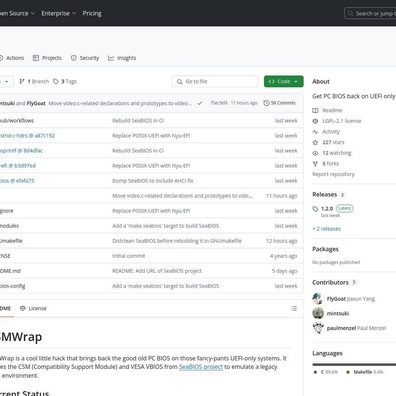The height and width of the screenshot is (396, 396).
Task: Open the 'Initial commit' message link
Action: (x=129, y=256)
